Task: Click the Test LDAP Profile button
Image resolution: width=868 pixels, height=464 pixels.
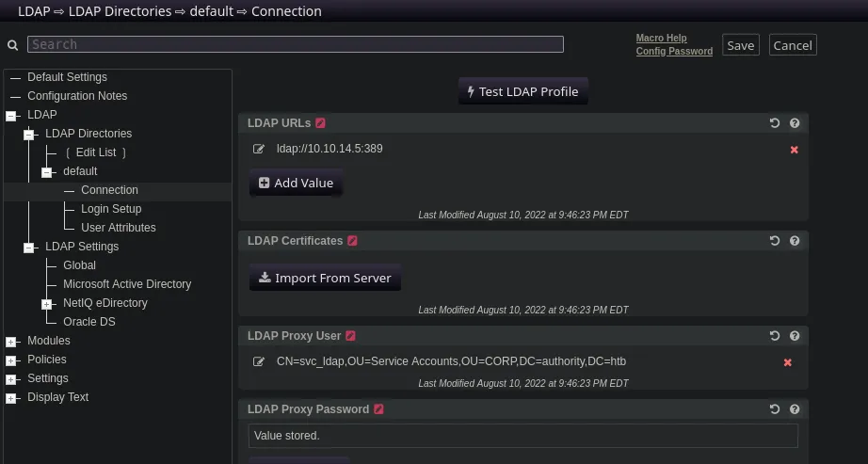Action: click(x=523, y=91)
